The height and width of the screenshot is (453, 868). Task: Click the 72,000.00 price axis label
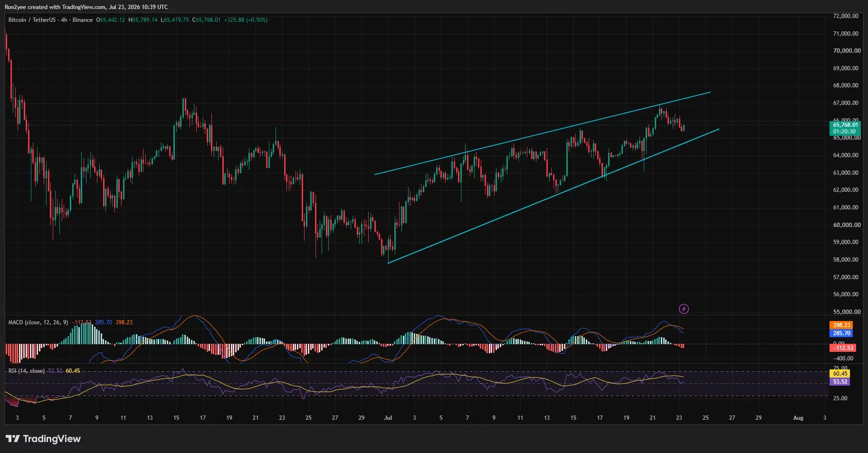846,16
